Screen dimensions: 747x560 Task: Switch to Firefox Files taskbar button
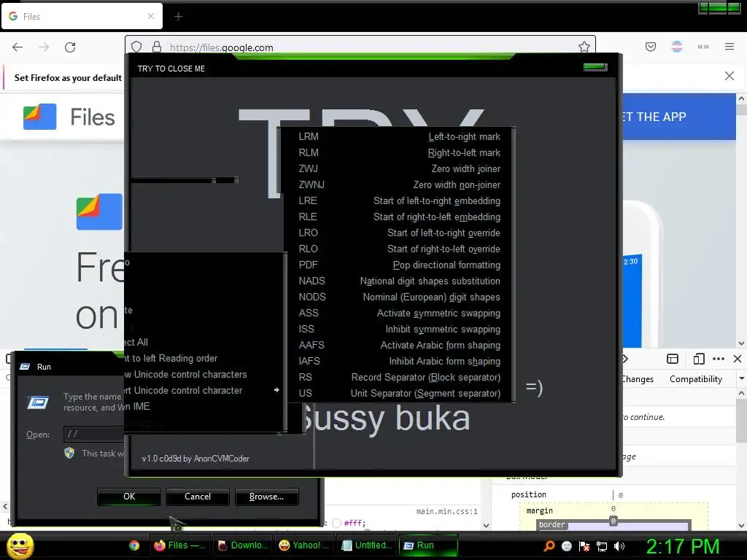(x=181, y=545)
